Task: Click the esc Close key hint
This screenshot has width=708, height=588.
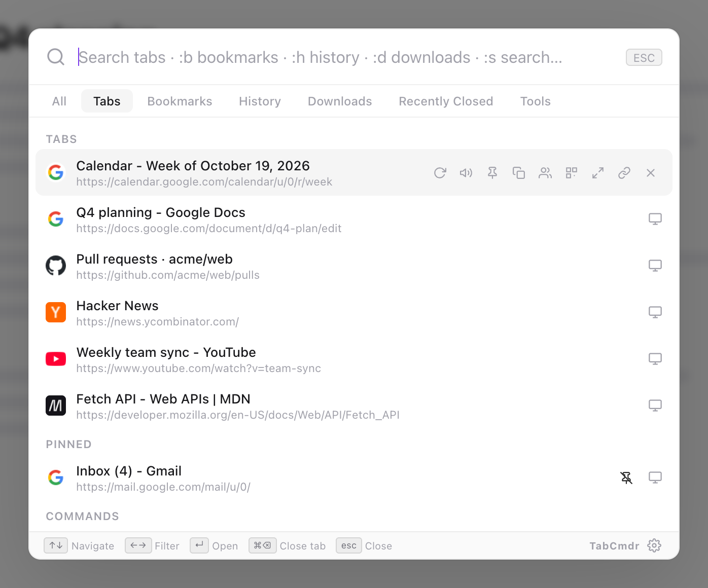Action: pos(364,545)
